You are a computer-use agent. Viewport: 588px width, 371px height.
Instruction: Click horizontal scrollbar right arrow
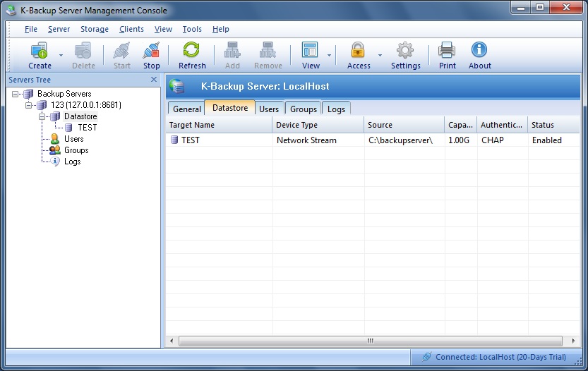[x=573, y=341]
